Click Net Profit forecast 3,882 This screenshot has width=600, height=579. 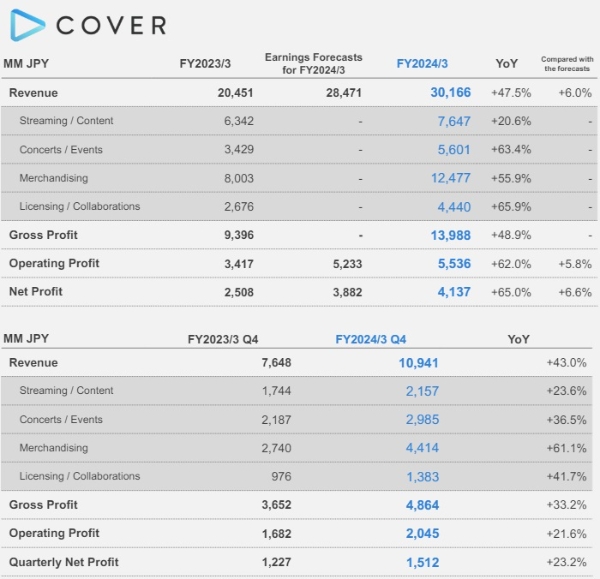coord(347,292)
